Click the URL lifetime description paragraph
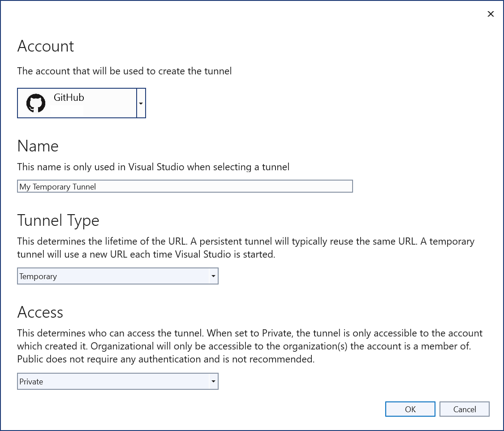Screen dimensions: 504x431 click(246, 248)
